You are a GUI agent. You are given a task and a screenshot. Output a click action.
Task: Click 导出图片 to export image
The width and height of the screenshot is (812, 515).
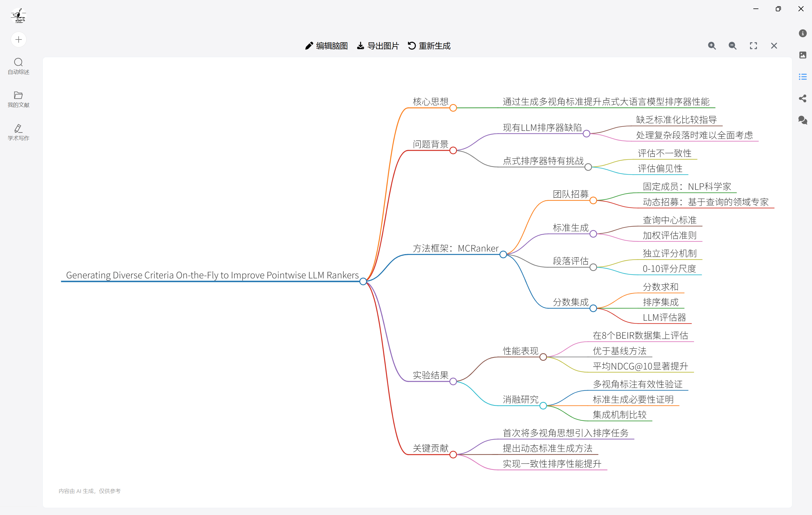click(378, 46)
